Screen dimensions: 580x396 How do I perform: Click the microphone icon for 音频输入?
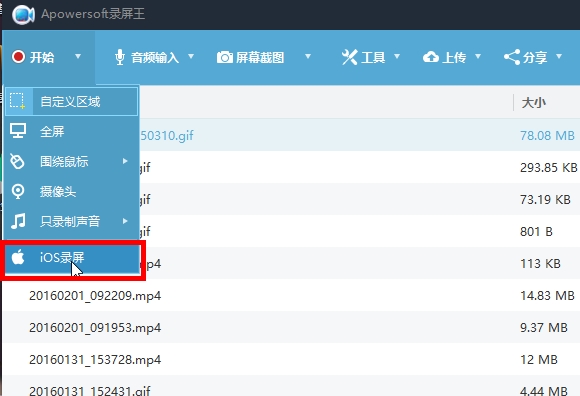coord(119,57)
